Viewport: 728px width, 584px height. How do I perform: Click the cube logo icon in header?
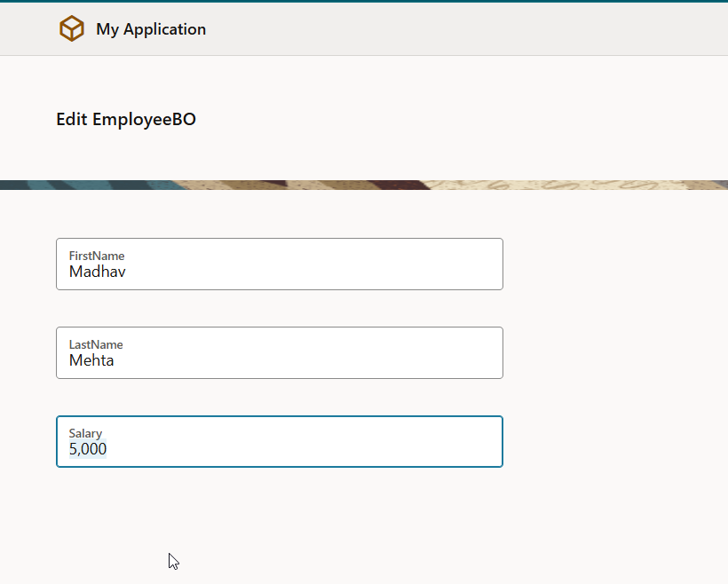(72, 29)
